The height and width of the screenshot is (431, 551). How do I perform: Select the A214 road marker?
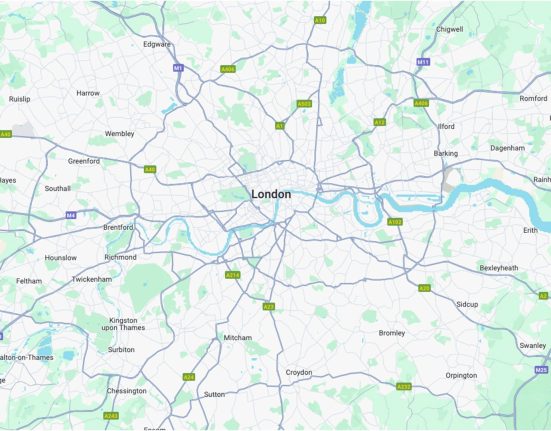click(x=233, y=275)
